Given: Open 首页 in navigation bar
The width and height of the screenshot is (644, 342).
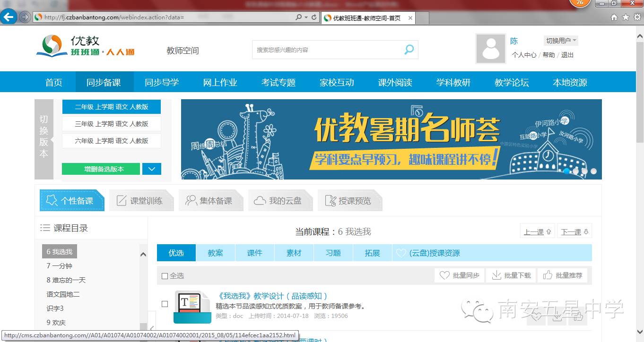Looking at the screenshot, I should 53,82.
